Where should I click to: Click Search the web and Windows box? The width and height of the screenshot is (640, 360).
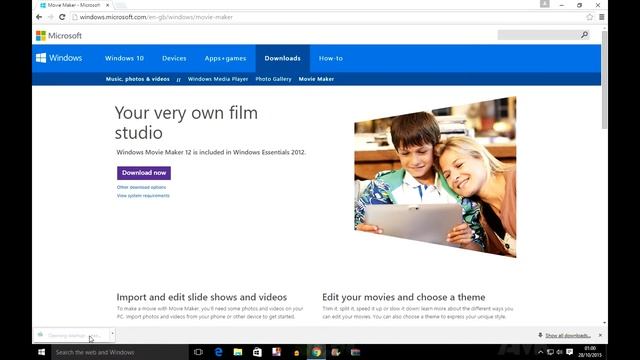[x=120, y=352]
